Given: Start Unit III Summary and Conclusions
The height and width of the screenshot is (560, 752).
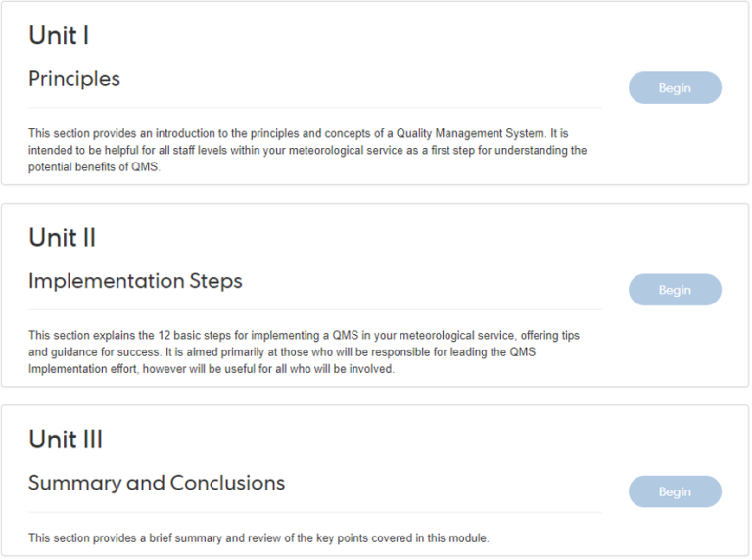Looking at the screenshot, I should tap(675, 491).
